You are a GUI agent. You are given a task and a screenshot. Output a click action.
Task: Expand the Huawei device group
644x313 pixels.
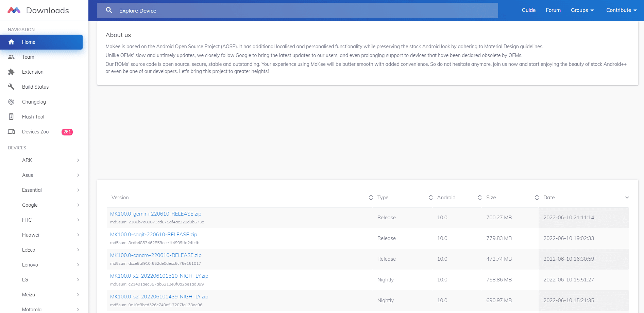click(x=78, y=235)
